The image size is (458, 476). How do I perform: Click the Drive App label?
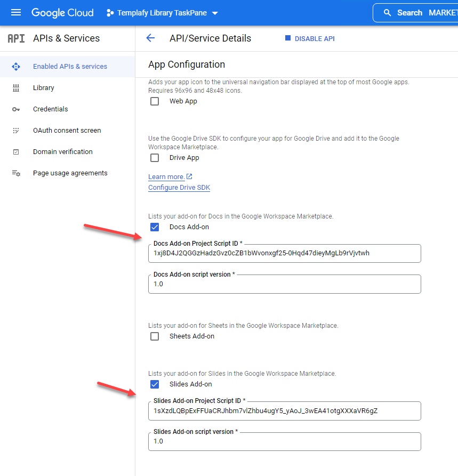184,158
